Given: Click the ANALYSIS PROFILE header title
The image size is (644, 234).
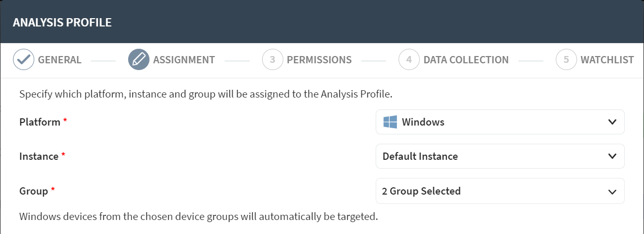Looking at the screenshot, I should click(62, 22).
